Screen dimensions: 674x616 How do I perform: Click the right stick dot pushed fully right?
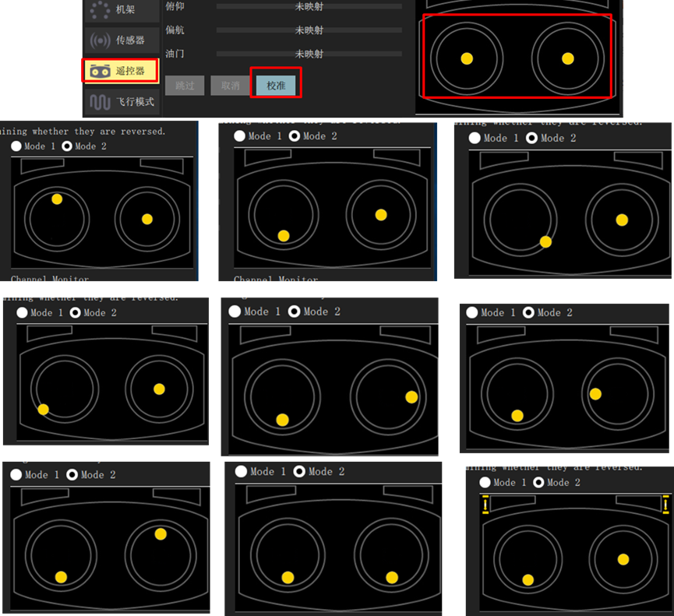(x=411, y=397)
